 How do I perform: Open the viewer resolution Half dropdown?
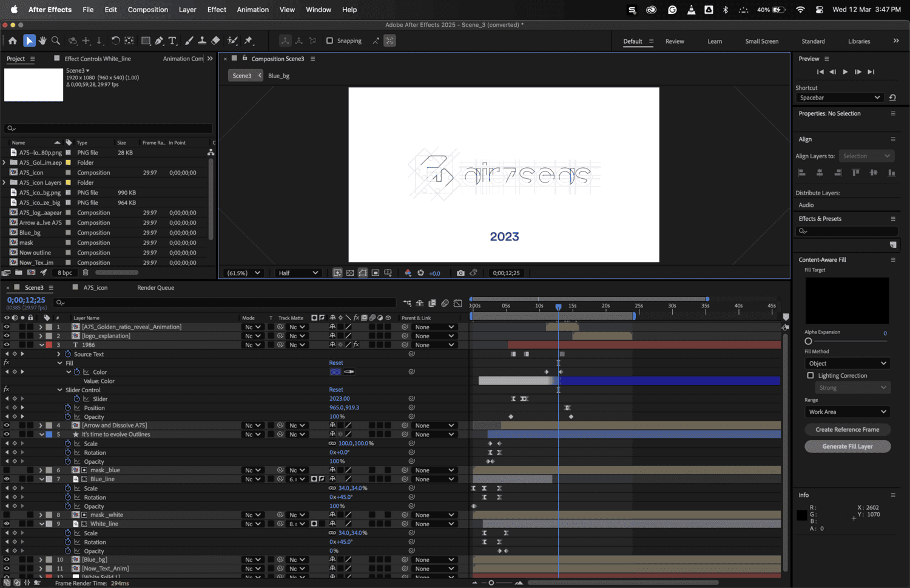pos(298,273)
